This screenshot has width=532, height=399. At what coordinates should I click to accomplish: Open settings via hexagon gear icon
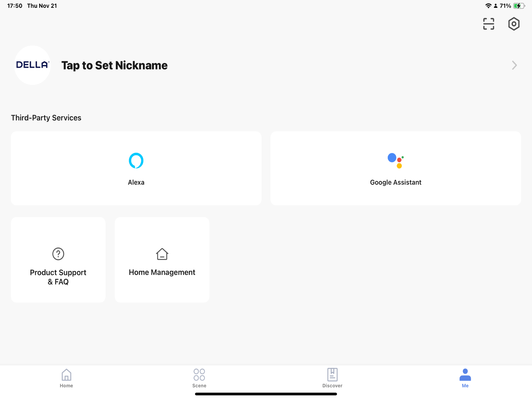click(514, 24)
